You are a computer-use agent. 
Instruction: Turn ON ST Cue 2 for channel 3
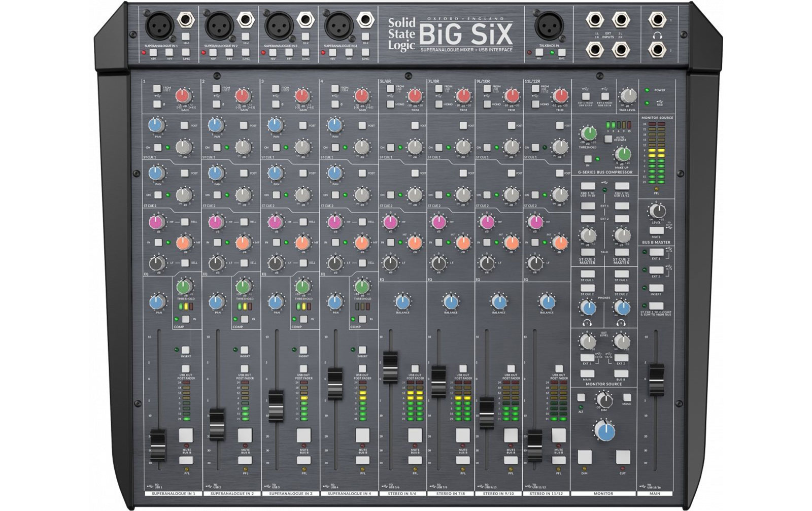[x=277, y=195]
